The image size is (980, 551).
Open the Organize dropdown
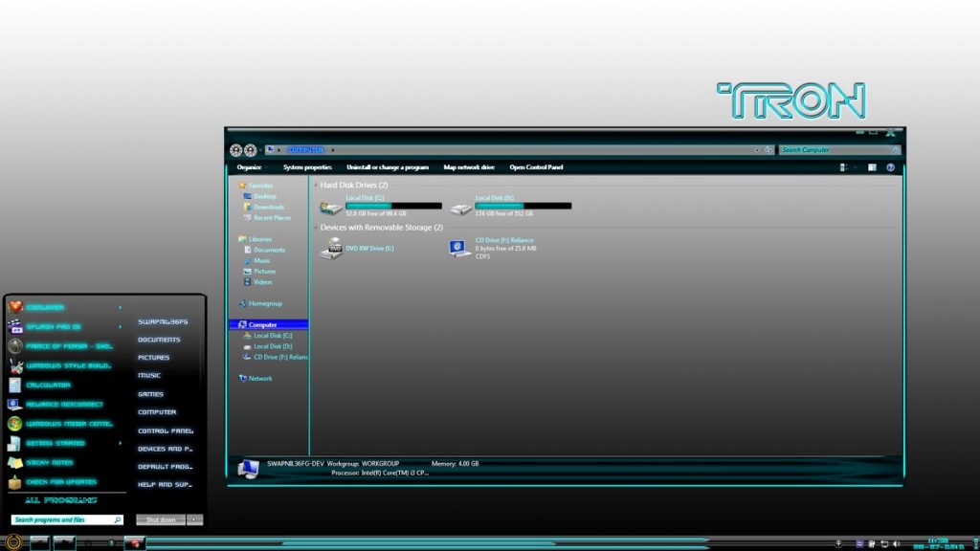249,166
